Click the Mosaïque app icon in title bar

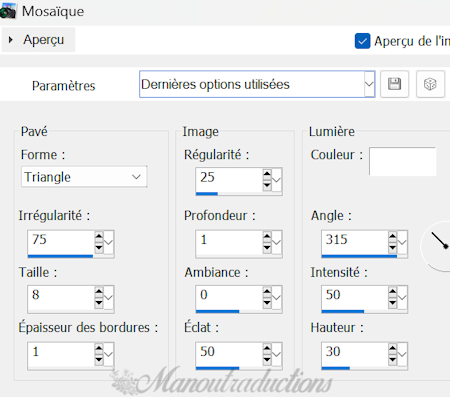click(x=8, y=11)
